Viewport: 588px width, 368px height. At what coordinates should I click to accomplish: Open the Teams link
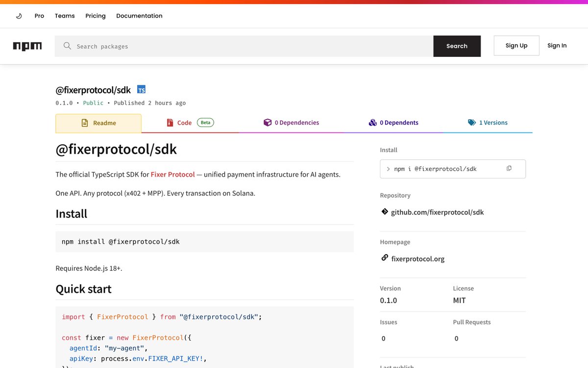[x=65, y=16]
